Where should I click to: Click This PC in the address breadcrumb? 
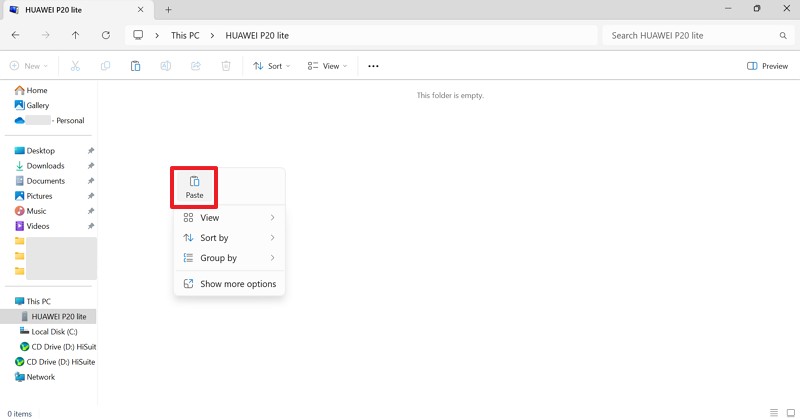pyautogui.click(x=185, y=35)
